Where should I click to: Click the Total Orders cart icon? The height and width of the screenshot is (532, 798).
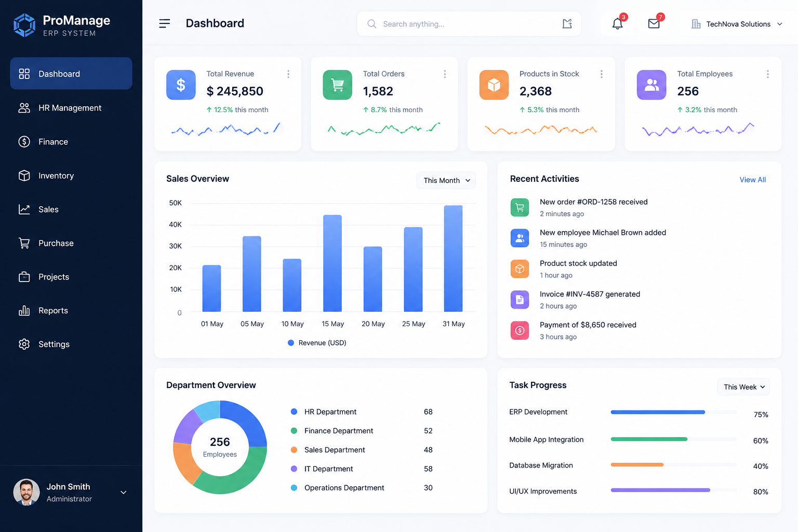[338, 85]
